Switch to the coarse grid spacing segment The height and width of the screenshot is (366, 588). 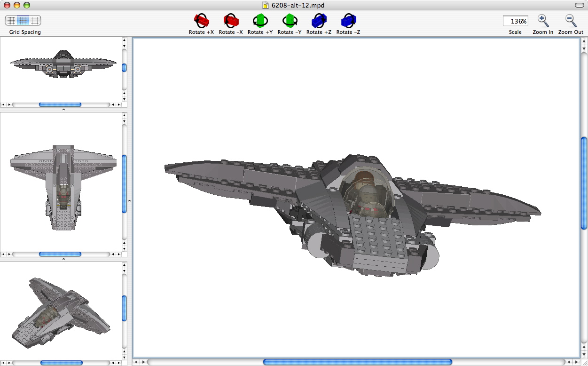click(x=34, y=21)
